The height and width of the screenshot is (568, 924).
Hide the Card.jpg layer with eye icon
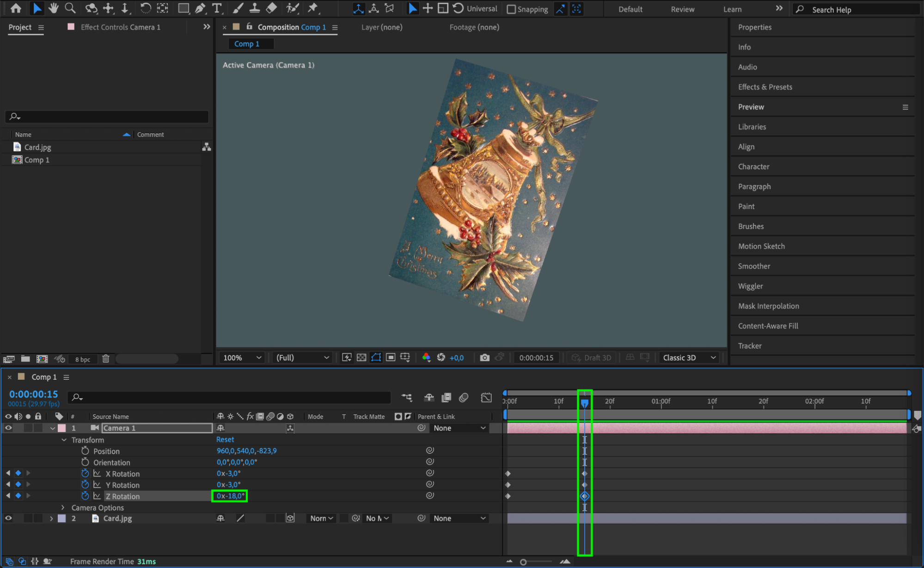[x=8, y=519]
